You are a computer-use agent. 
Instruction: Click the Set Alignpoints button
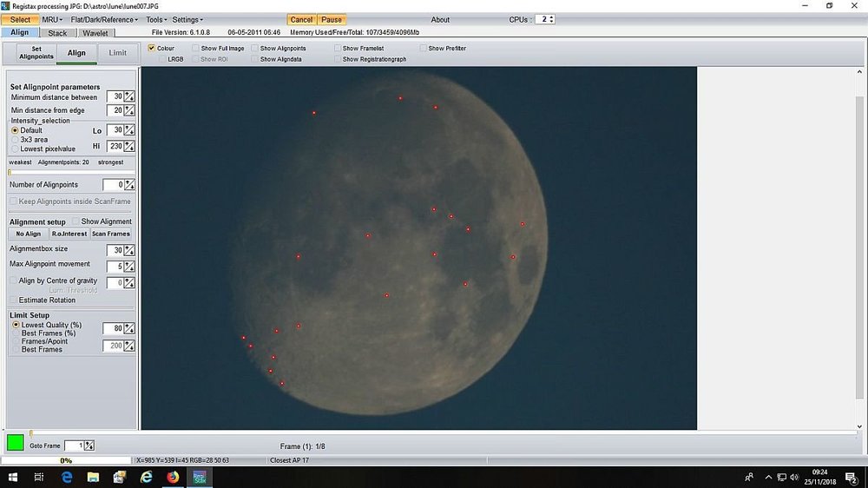[36, 53]
